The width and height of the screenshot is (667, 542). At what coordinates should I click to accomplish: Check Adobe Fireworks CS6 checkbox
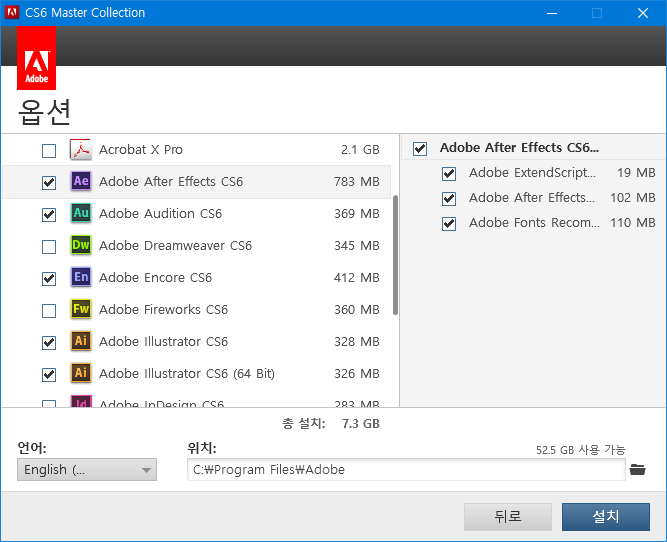(x=49, y=311)
